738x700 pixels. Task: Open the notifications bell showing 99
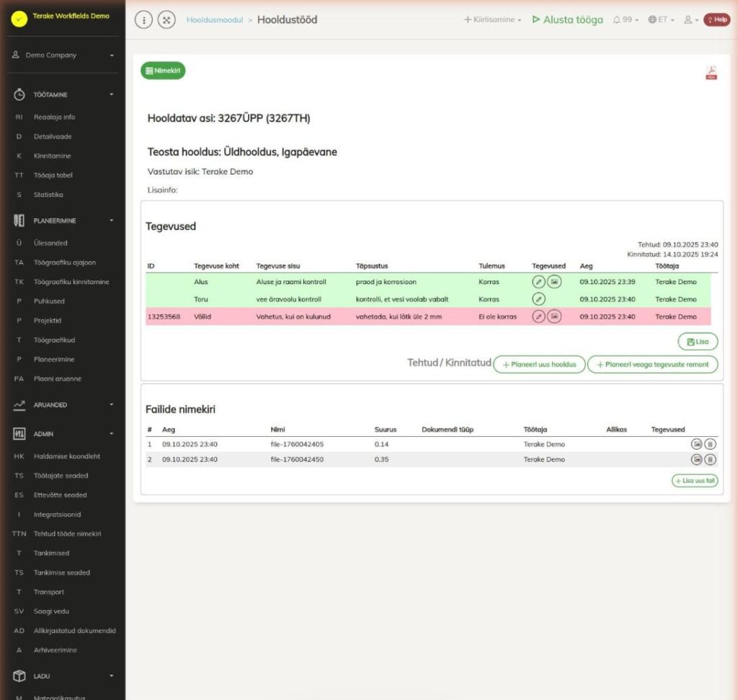[x=626, y=19]
